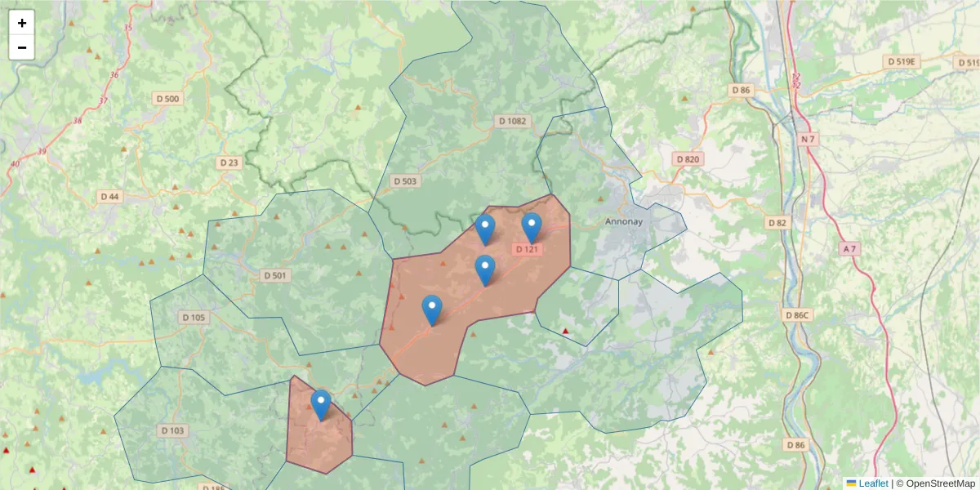Image resolution: width=980 pixels, height=490 pixels.
Task: Click the Leaflet flag icon in the attribution
Action: (851, 482)
